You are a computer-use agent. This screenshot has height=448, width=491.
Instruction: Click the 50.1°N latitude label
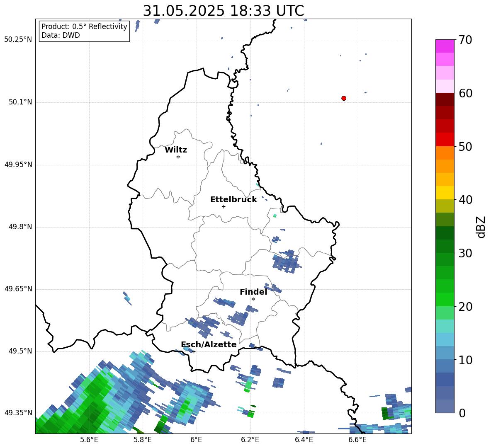pos(20,102)
